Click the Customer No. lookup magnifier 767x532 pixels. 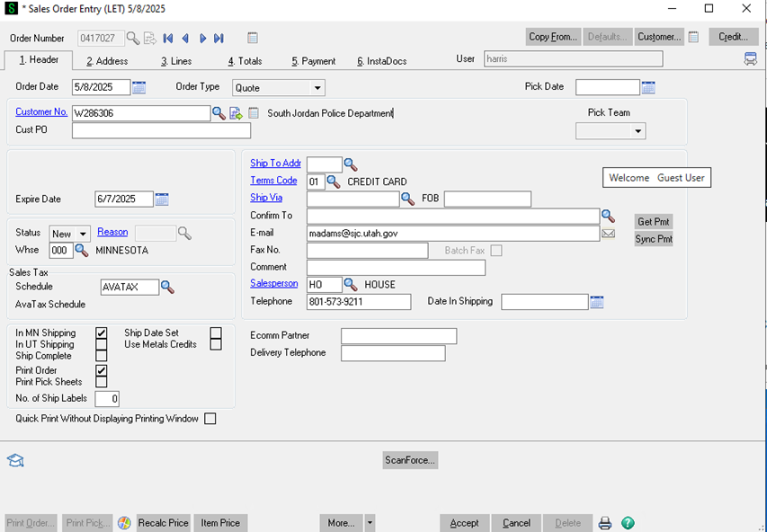pos(219,113)
